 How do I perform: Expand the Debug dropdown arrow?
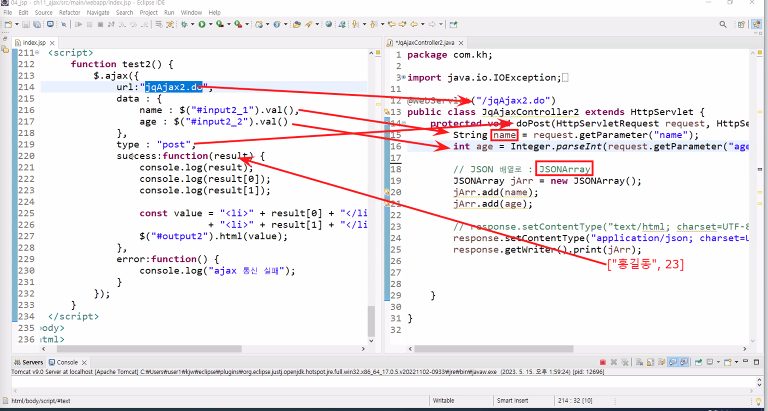(192, 24)
